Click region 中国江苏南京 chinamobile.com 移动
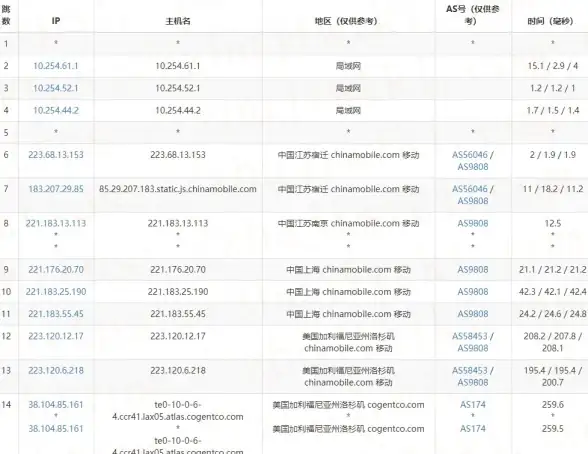This screenshot has width=588, height=454. point(348,223)
